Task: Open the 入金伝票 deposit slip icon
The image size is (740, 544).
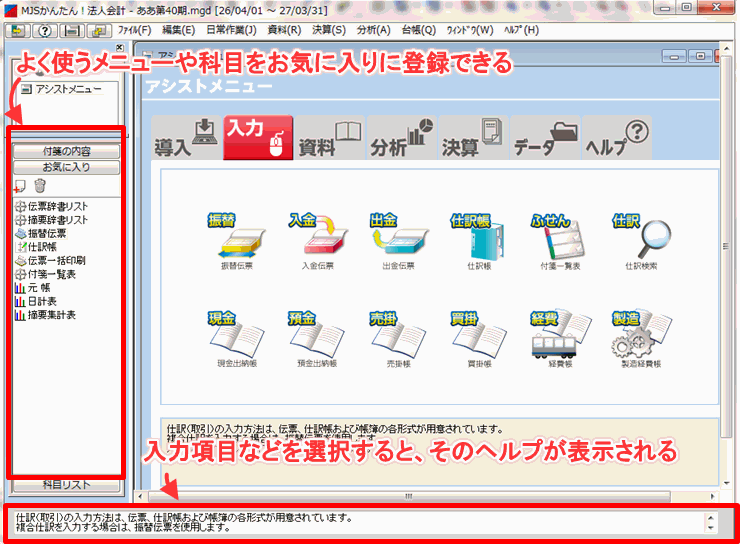Action: (318, 241)
